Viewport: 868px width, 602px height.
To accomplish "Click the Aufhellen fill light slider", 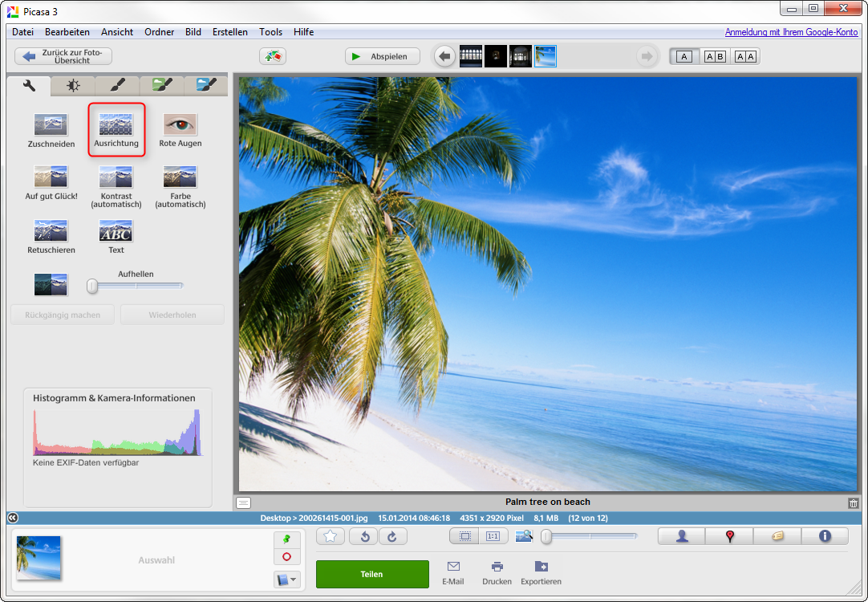I will pyautogui.click(x=136, y=285).
